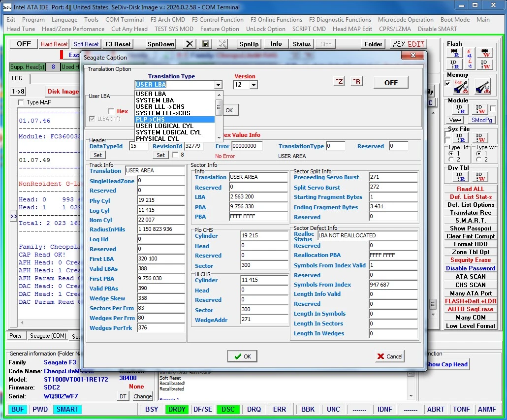Click the floppy disk save icon
The image size is (507, 420).
coord(205,44)
